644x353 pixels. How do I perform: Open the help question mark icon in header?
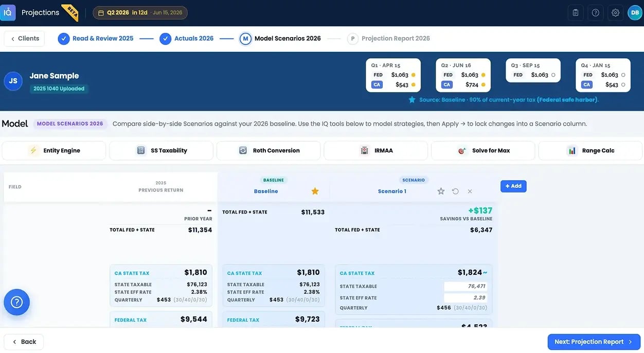596,12
